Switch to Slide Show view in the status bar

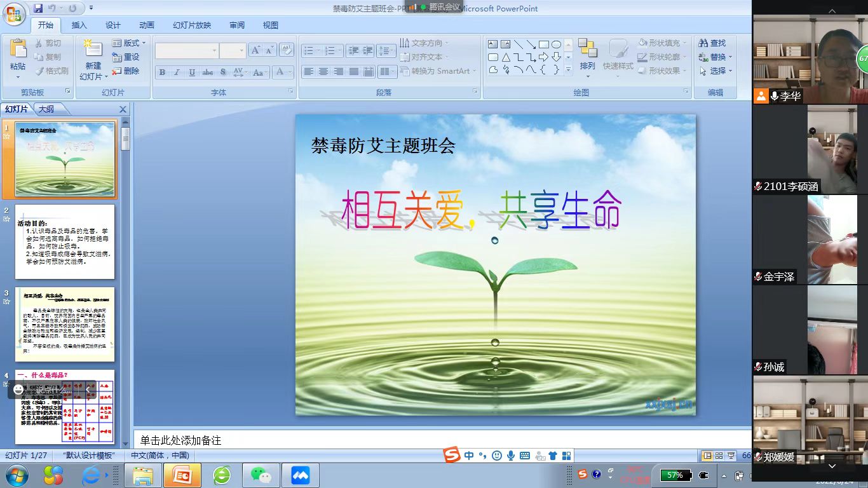[732, 456]
